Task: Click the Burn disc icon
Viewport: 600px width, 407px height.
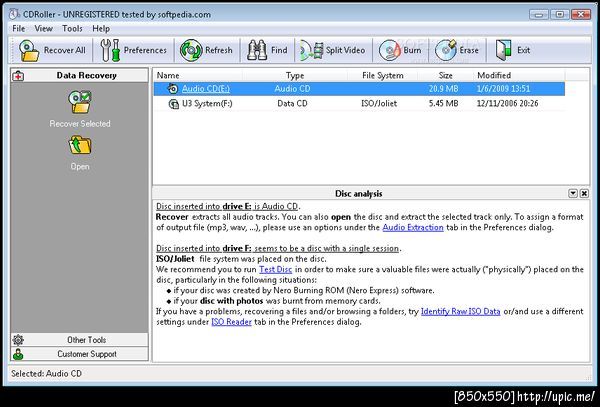Action: point(389,50)
